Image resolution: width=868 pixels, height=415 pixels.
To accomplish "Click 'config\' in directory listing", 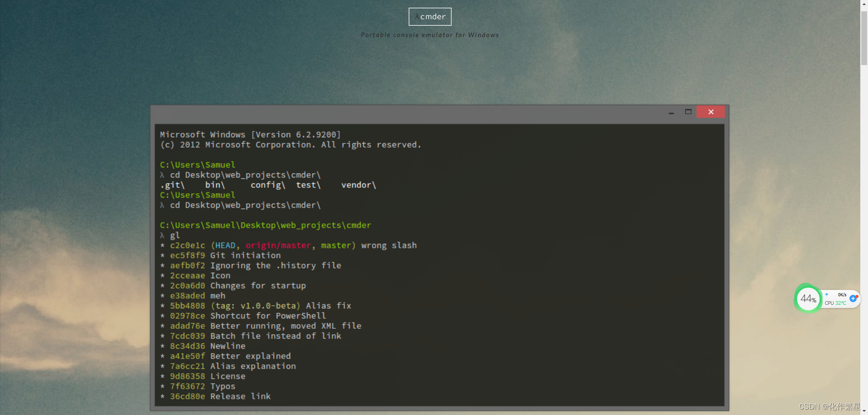I will point(268,185).
